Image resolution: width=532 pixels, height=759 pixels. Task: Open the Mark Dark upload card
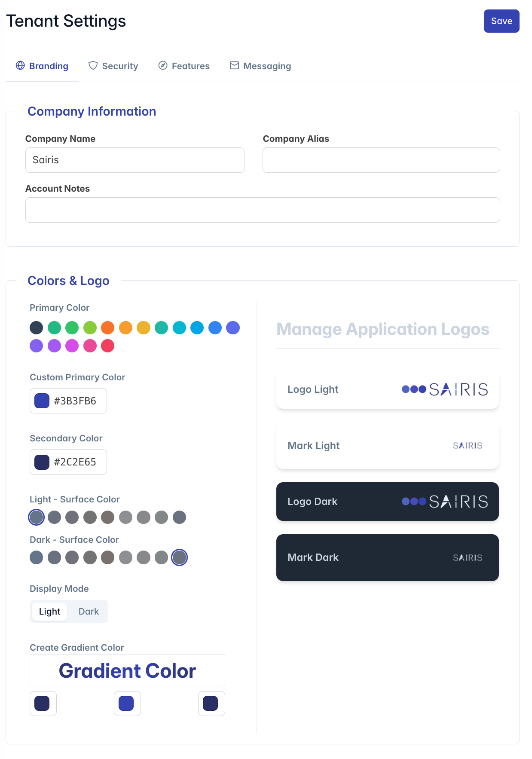pyautogui.click(x=388, y=557)
